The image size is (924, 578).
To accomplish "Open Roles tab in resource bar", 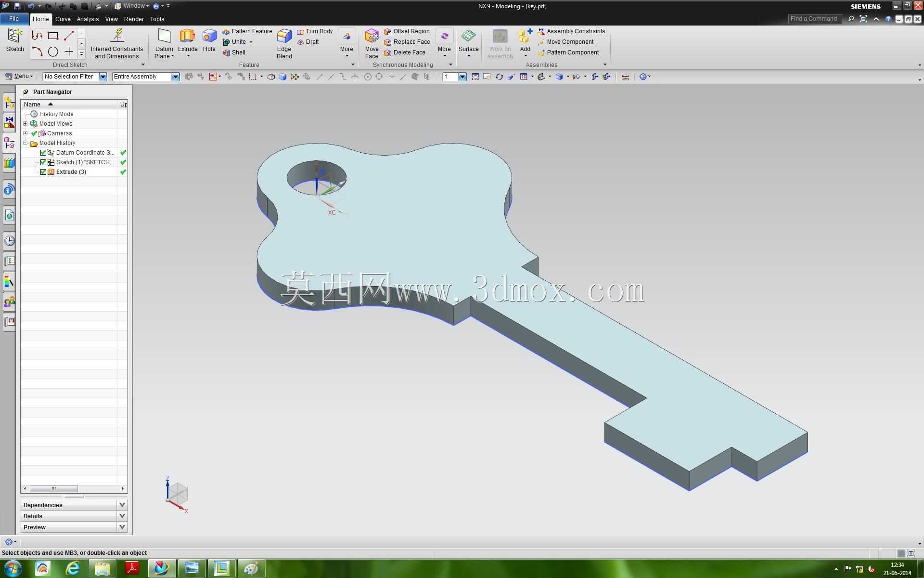I will [9, 302].
